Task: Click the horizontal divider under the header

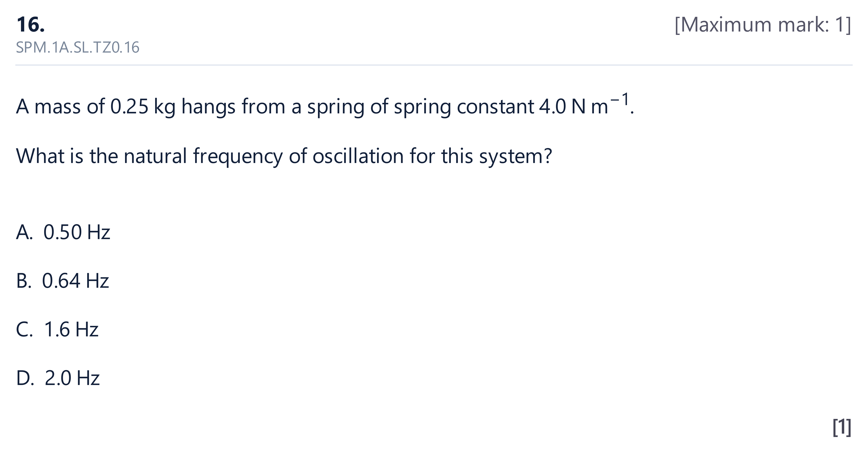Action: click(x=434, y=65)
